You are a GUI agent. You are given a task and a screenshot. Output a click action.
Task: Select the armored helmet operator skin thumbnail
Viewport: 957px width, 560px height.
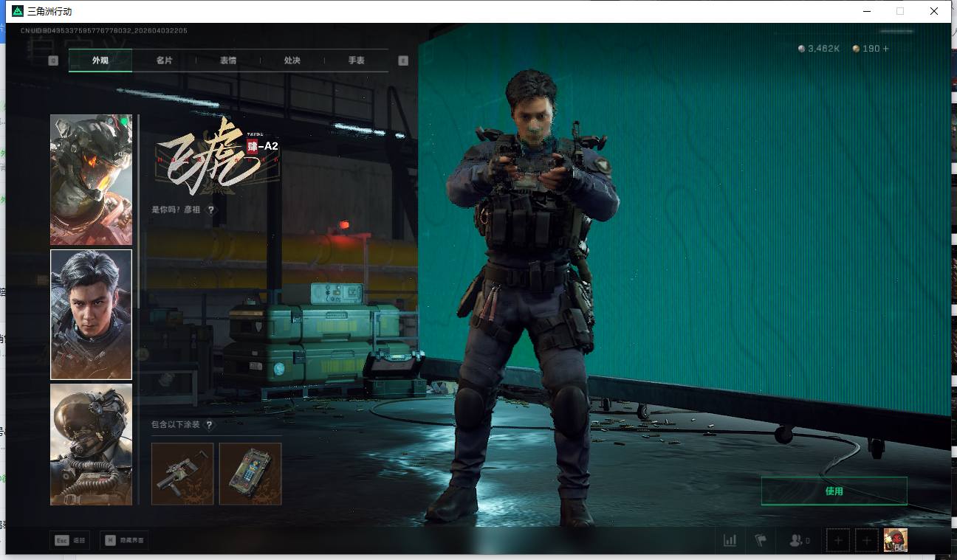click(x=91, y=179)
